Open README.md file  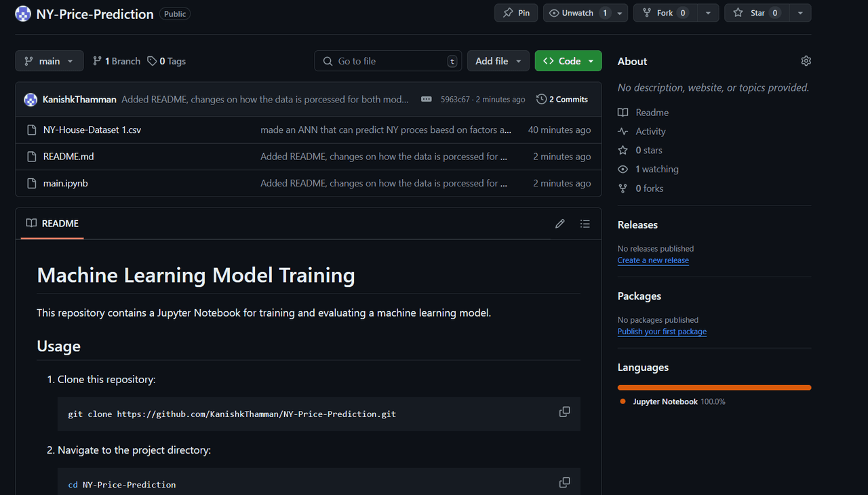tap(68, 157)
